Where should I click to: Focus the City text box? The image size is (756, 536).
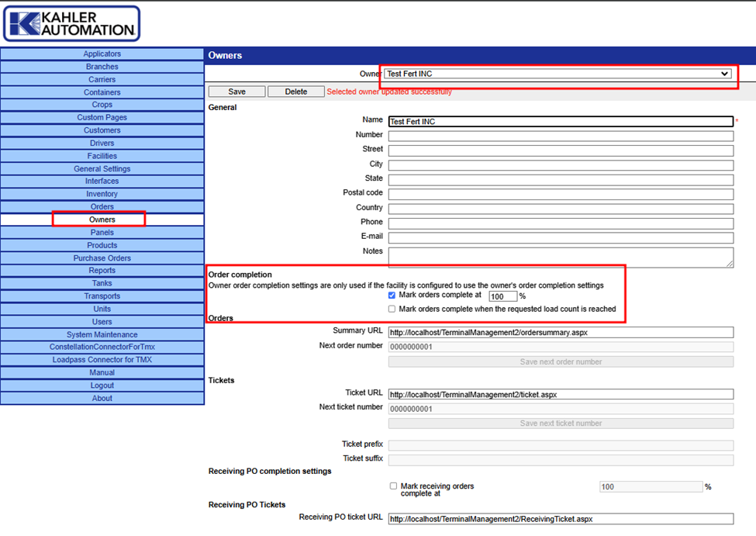561,165
